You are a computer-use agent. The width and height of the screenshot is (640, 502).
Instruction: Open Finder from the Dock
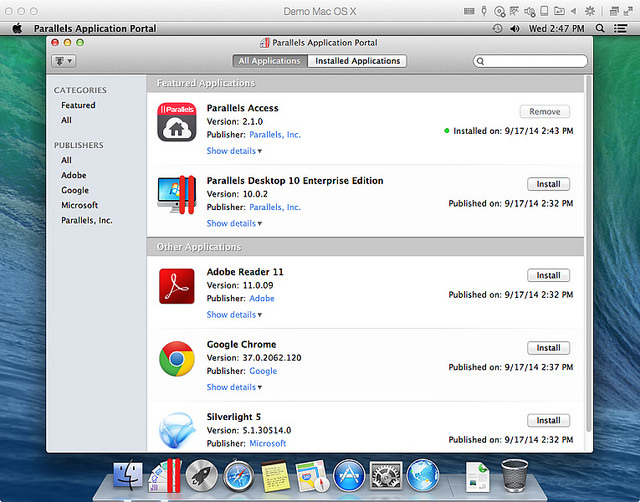(x=128, y=475)
